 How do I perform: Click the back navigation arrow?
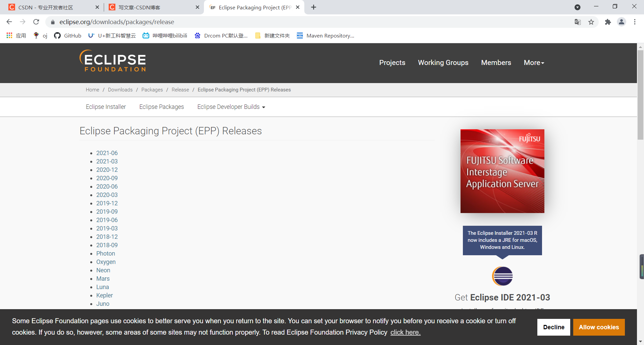tap(9, 22)
